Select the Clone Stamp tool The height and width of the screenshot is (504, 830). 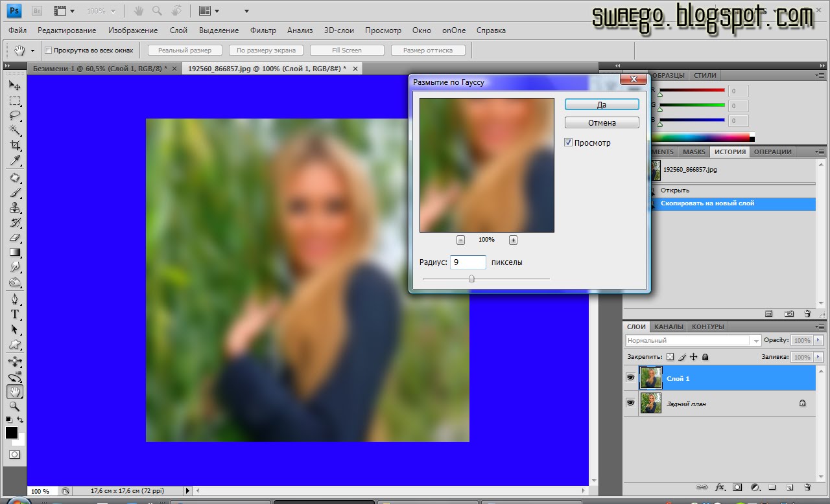click(14, 208)
